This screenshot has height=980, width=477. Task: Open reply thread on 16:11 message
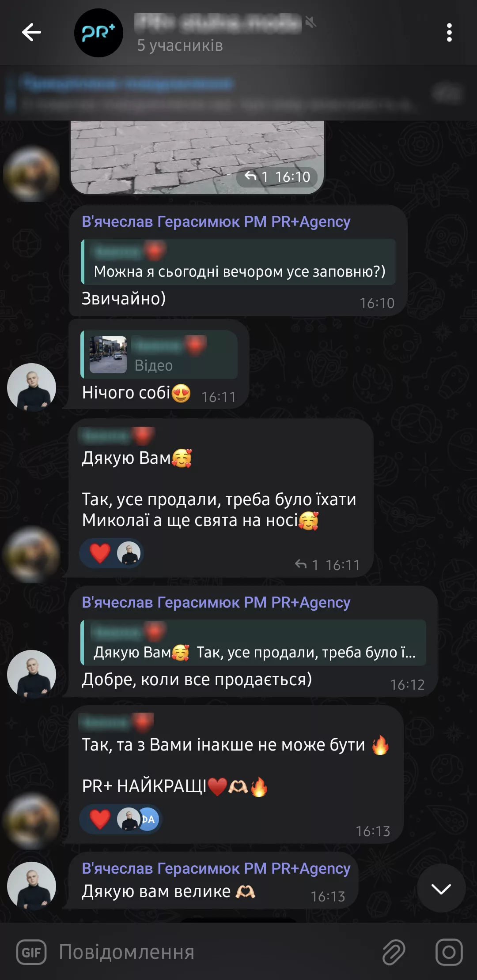tap(307, 564)
